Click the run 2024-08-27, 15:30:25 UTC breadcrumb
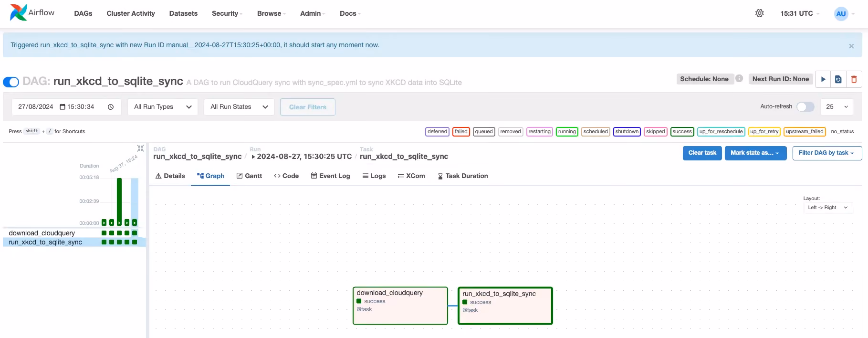Viewport: 868px width, 338px height. click(302, 157)
